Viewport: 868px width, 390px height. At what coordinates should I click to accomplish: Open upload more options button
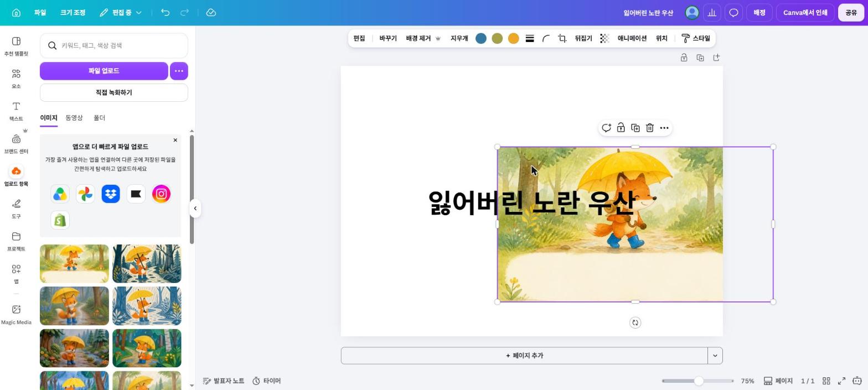click(x=179, y=71)
